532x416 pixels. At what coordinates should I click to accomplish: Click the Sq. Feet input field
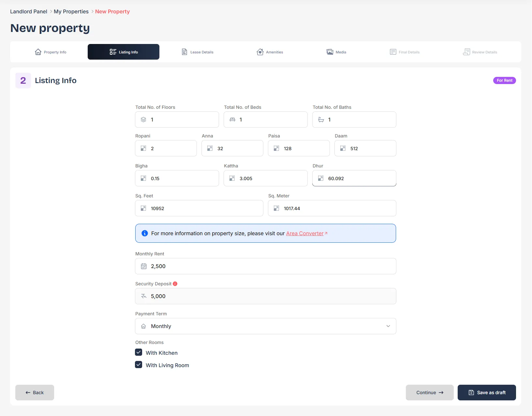coord(199,208)
